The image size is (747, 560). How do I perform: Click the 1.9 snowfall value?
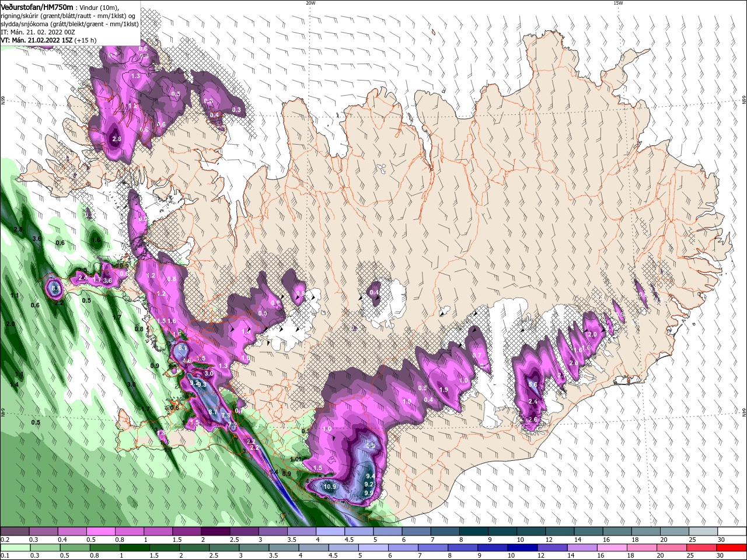pyautogui.click(x=444, y=390)
